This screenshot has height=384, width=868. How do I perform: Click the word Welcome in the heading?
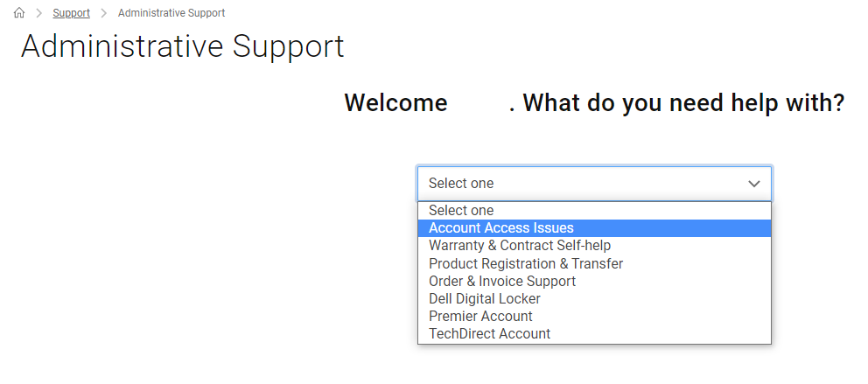[x=395, y=103]
